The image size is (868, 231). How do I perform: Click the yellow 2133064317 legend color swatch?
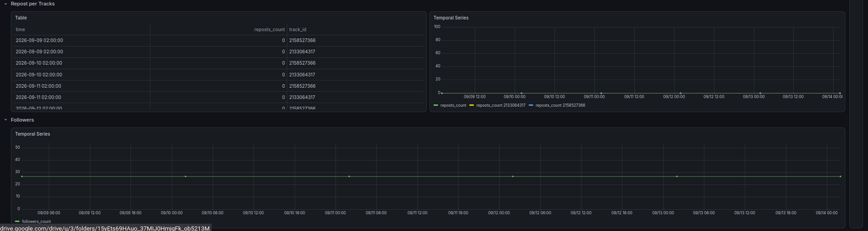point(472,105)
